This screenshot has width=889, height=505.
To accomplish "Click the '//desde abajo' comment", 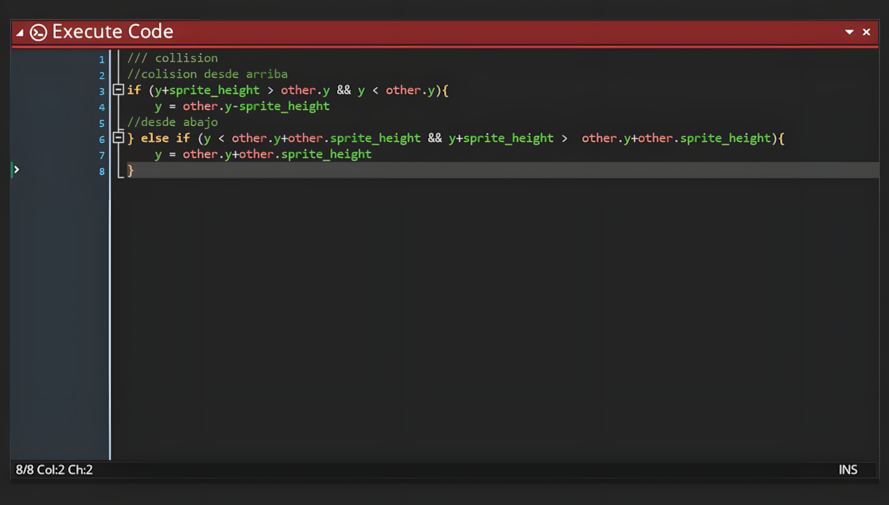I will pos(172,122).
